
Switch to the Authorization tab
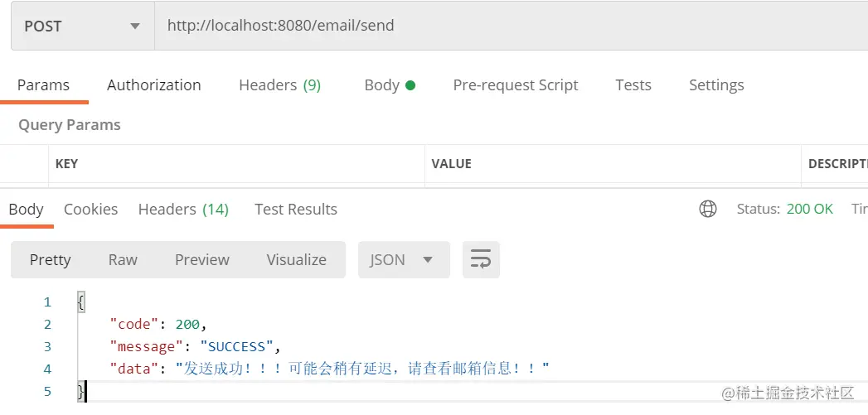coord(154,85)
